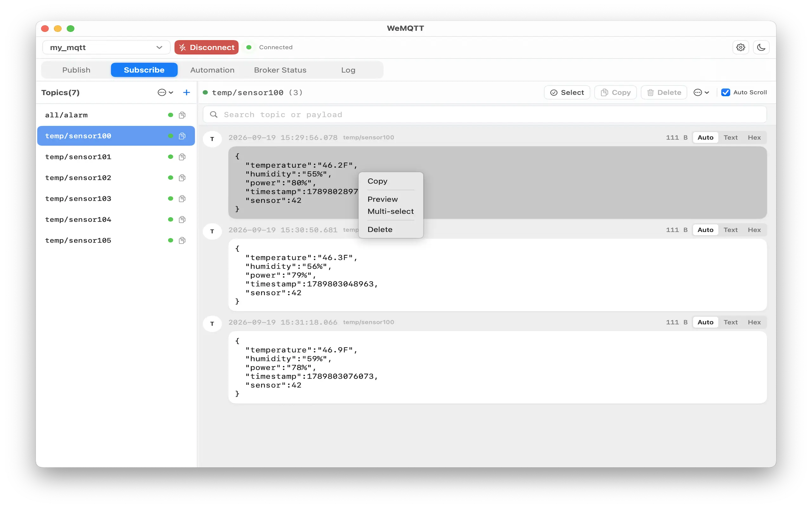This screenshot has width=812, height=508.
Task: Select the temp/sensor102 topic
Action: [x=116, y=178]
